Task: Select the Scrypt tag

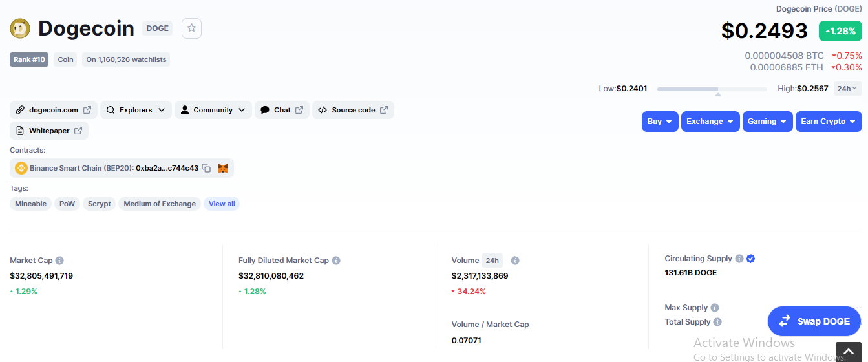Action: [x=100, y=204]
